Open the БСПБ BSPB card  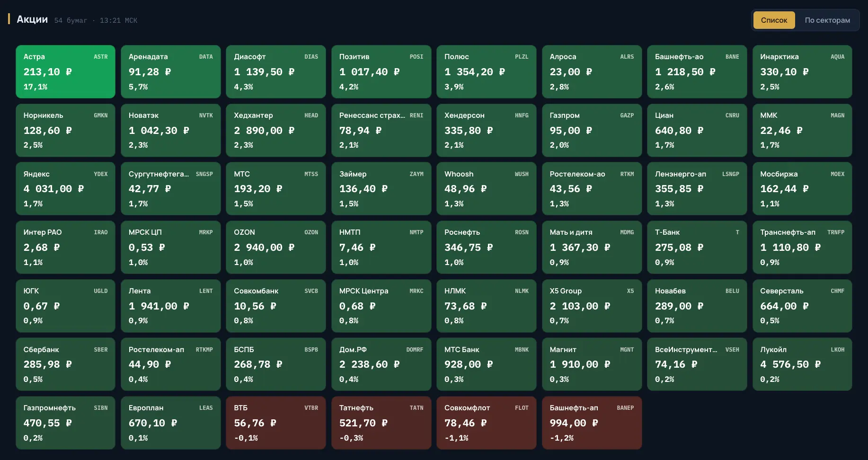(x=276, y=364)
